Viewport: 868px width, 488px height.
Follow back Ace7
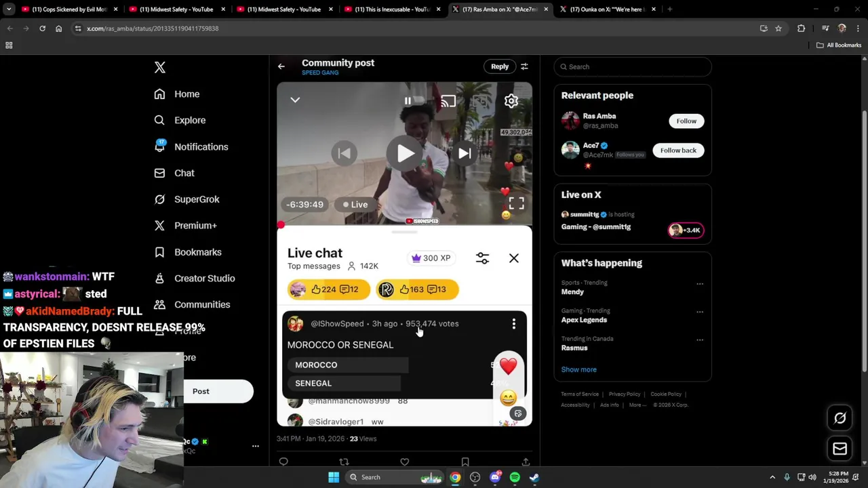pos(678,150)
